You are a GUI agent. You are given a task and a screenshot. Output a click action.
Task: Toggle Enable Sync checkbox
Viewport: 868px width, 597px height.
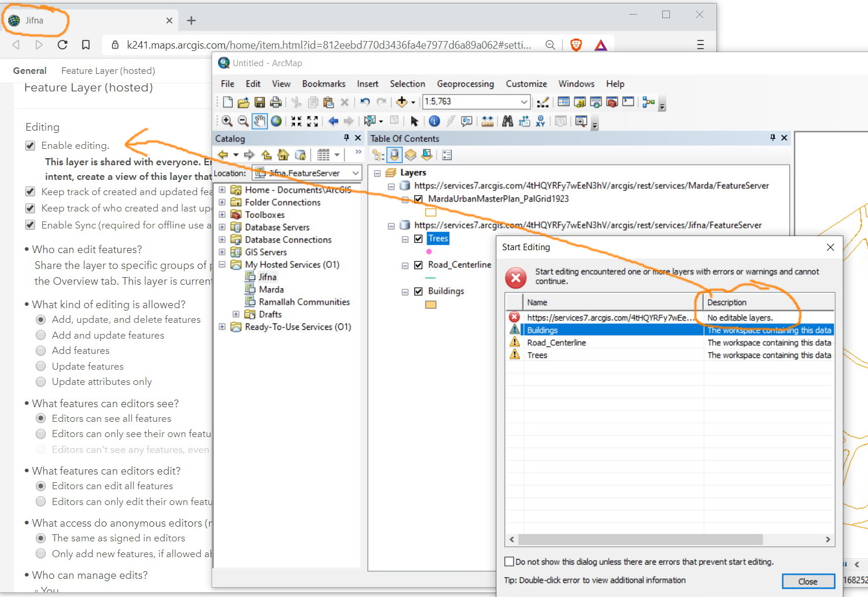point(30,225)
